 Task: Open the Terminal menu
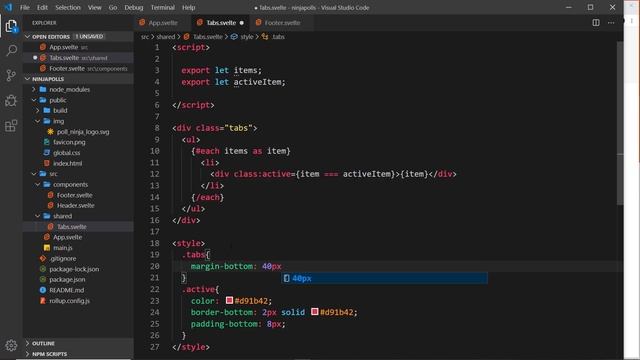[162, 7]
